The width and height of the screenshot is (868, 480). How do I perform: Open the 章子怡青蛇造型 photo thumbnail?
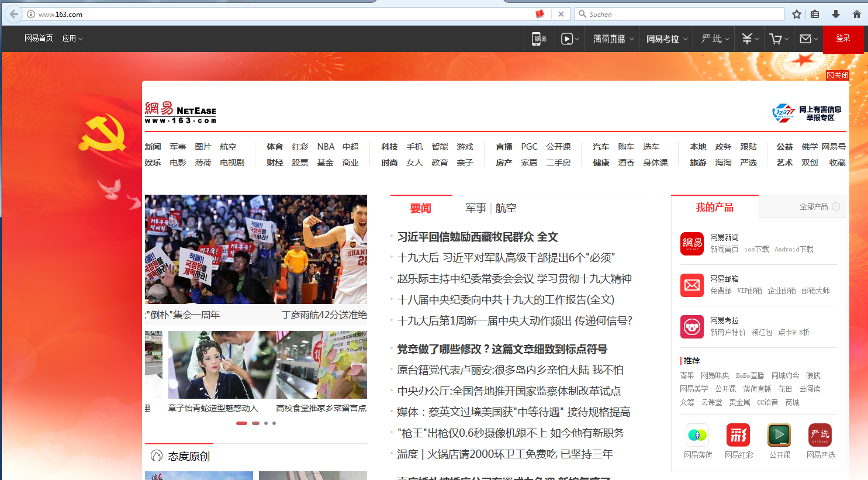click(x=222, y=365)
